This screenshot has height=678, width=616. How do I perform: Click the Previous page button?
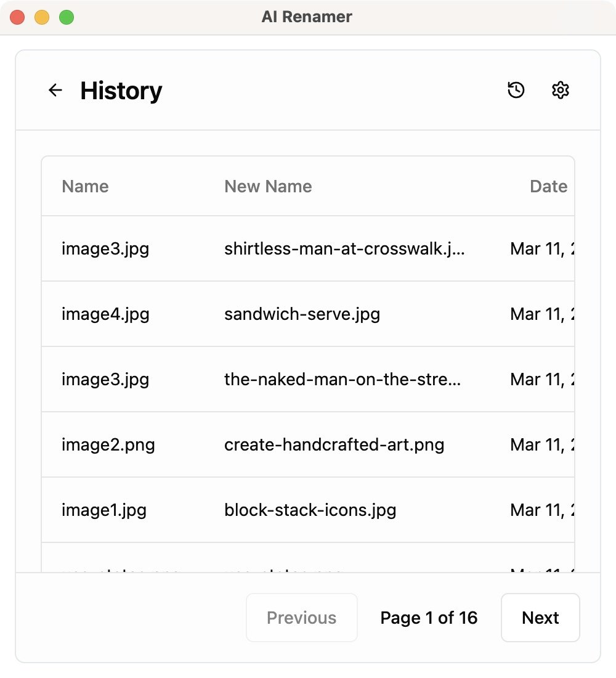(x=302, y=618)
